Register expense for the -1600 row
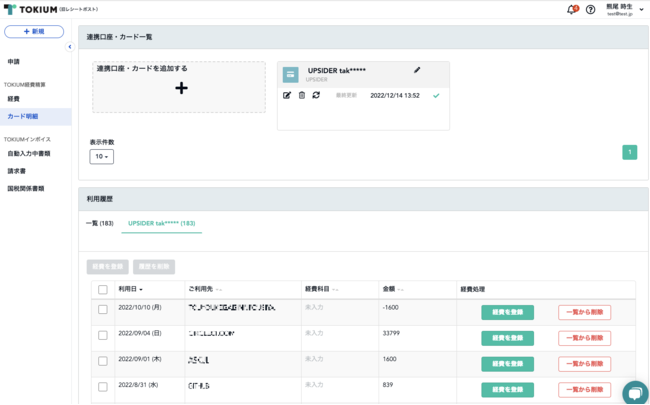The width and height of the screenshot is (650, 405). coord(507,312)
